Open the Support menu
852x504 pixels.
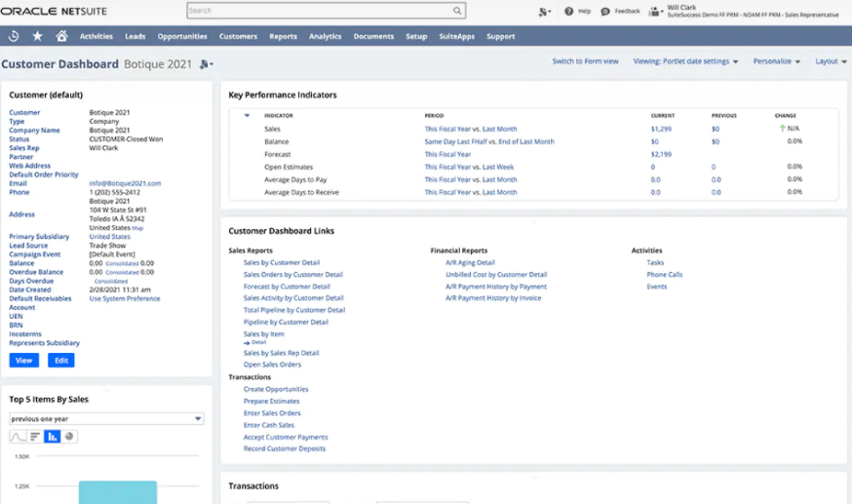click(x=500, y=36)
